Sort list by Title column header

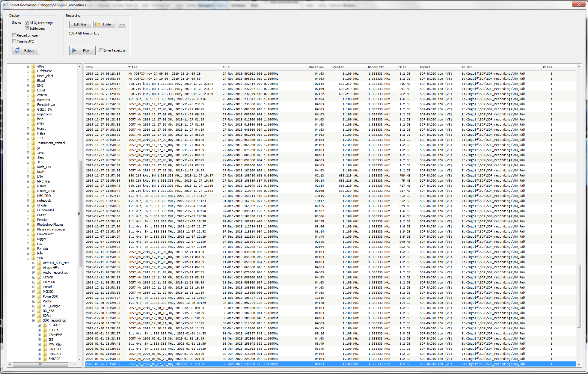click(133, 67)
